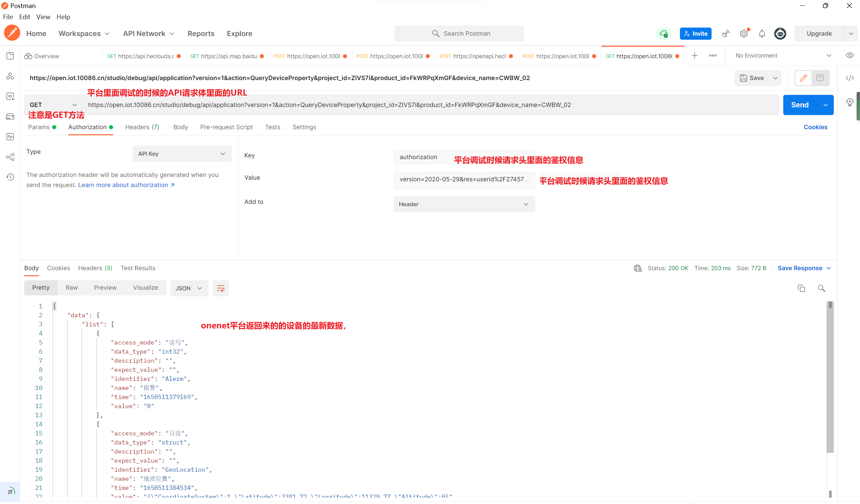Viewport: 860px width, 504px height.
Task: Switch to edit mode pencil toggle
Action: pyautogui.click(x=803, y=78)
